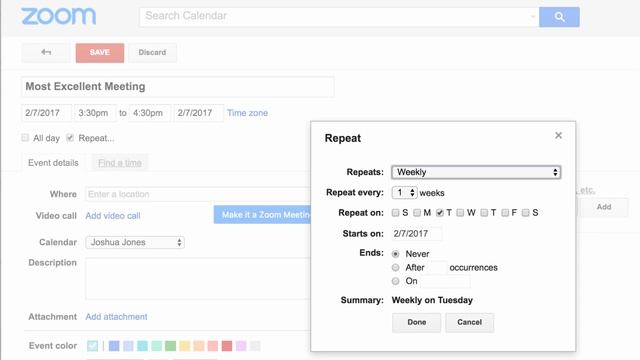Click Make it a Zoom Meeting button
Viewport: 640px width, 360px height.
[262, 215]
